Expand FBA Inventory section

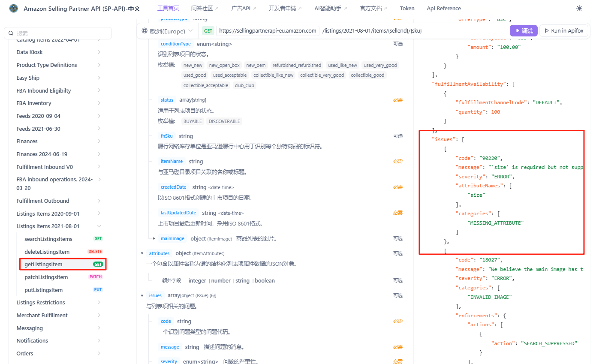click(58, 103)
